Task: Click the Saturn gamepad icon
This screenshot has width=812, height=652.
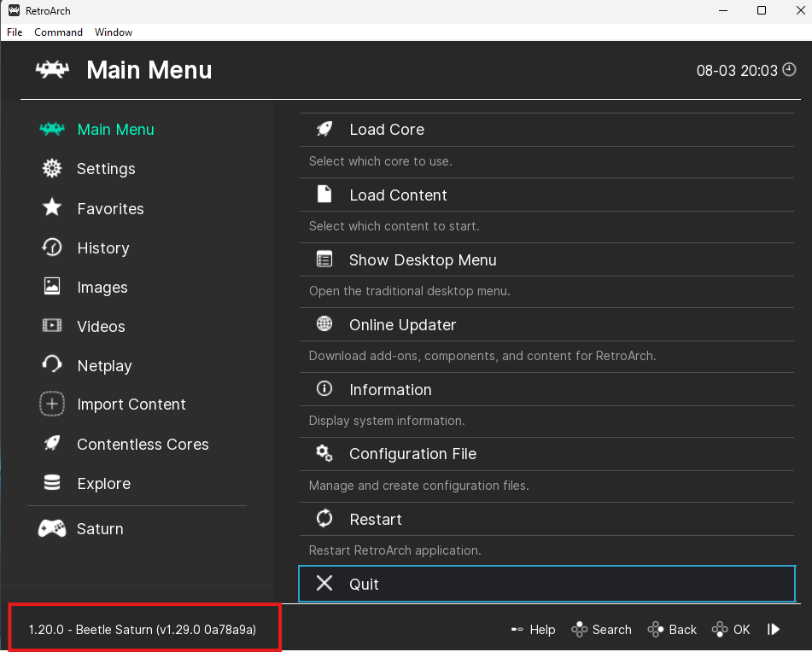Action: pyautogui.click(x=52, y=528)
